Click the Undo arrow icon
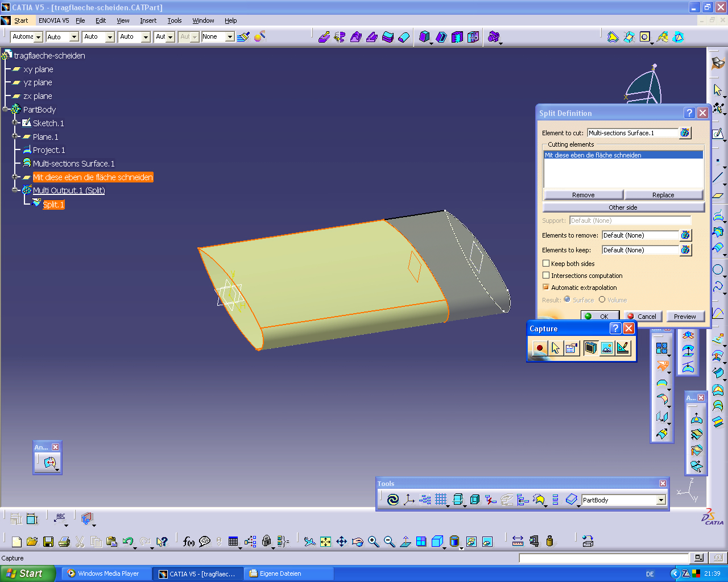728x582 pixels. click(x=128, y=542)
